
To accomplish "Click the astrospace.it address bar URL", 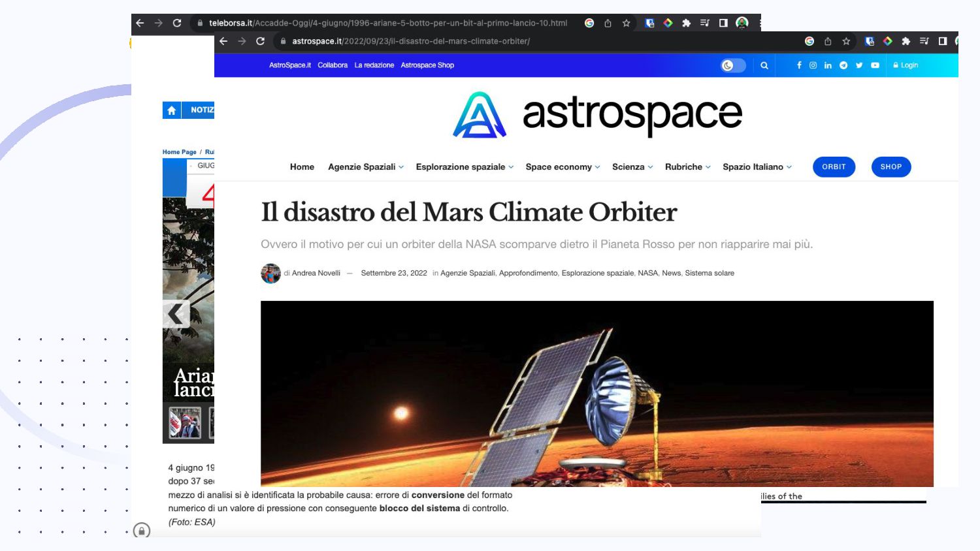I will pyautogui.click(x=411, y=41).
